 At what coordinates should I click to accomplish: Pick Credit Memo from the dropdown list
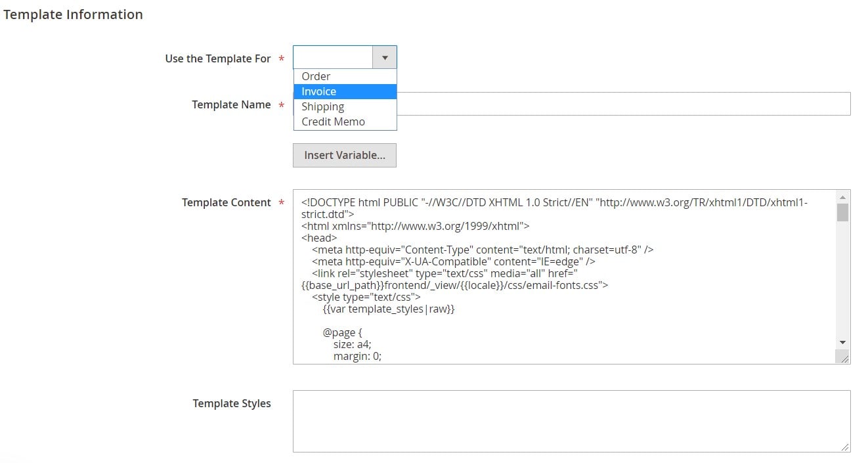[x=345, y=121]
